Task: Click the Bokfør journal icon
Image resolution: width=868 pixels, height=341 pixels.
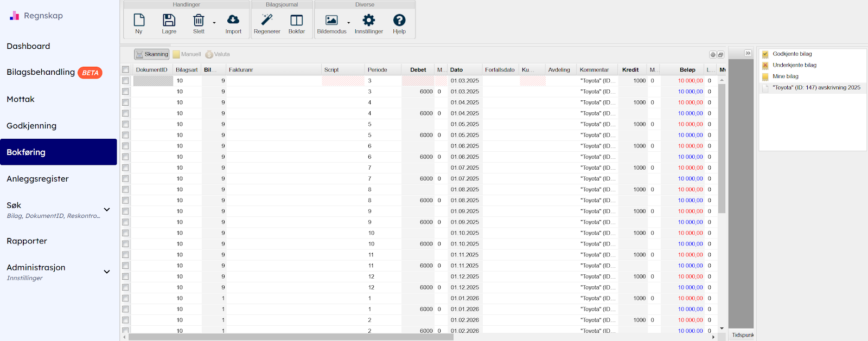Action: tap(297, 23)
